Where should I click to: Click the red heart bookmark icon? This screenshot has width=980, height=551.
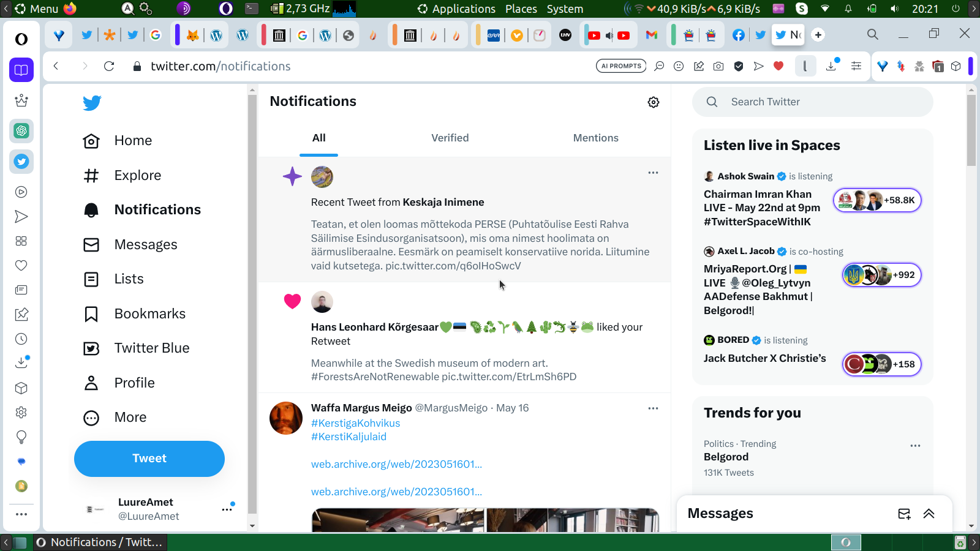[x=778, y=66]
